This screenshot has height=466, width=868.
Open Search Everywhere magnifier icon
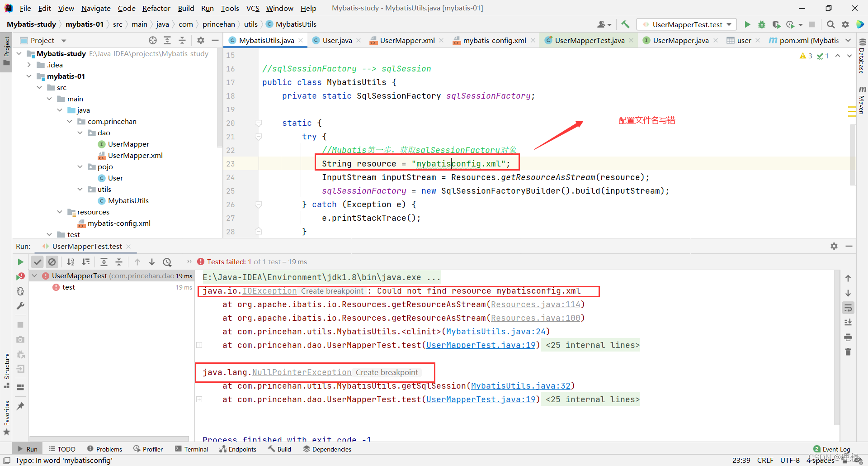coord(830,24)
